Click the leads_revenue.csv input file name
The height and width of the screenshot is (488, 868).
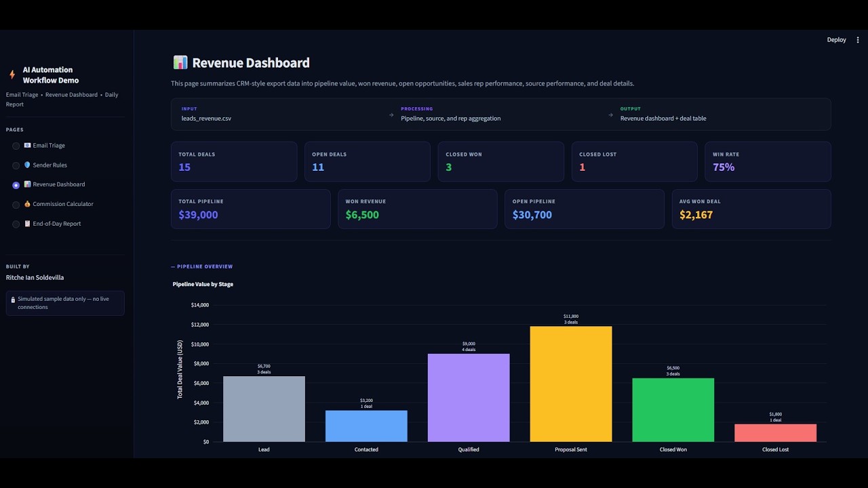tap(206, 119)
